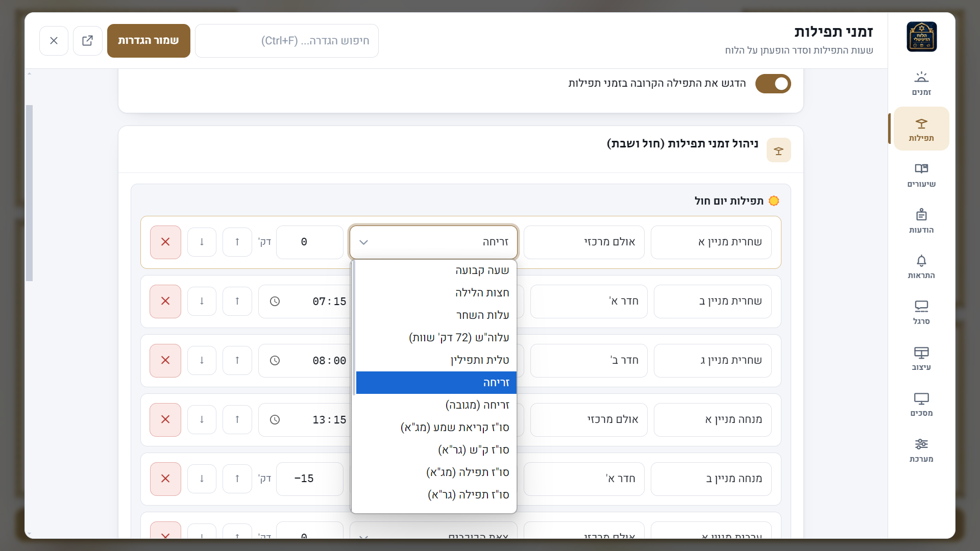
Task: Choose סו"ז קריאת שמע (מג"א) option
Action: click(436, 428)
